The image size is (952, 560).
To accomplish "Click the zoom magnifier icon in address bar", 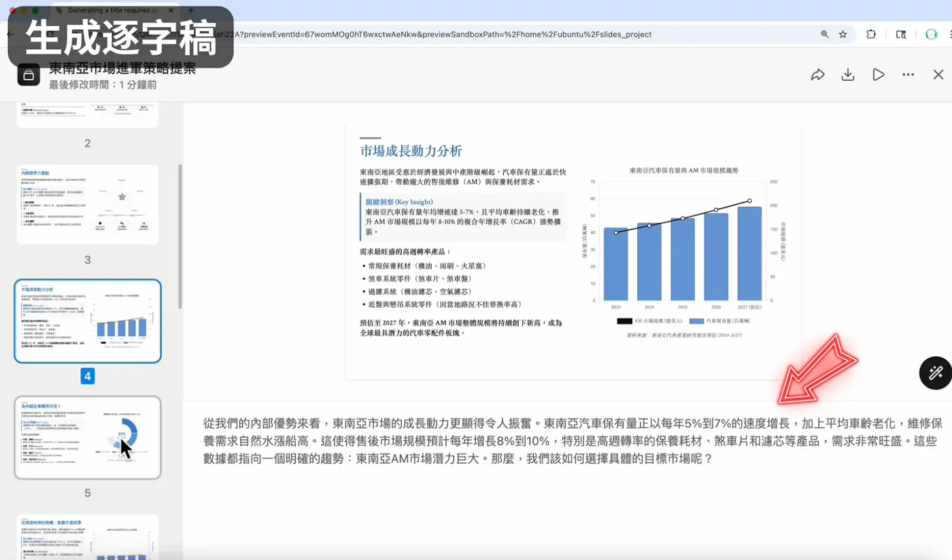I will click(825, 34).
